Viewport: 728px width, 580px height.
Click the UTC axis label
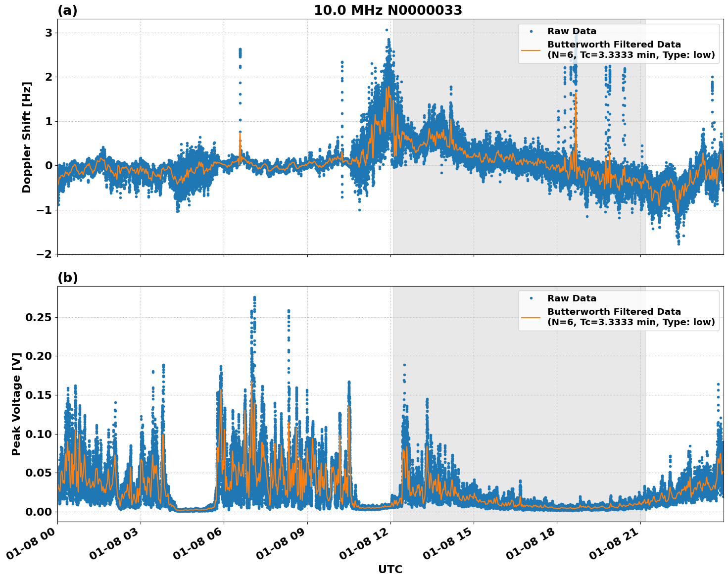(389, 570)
